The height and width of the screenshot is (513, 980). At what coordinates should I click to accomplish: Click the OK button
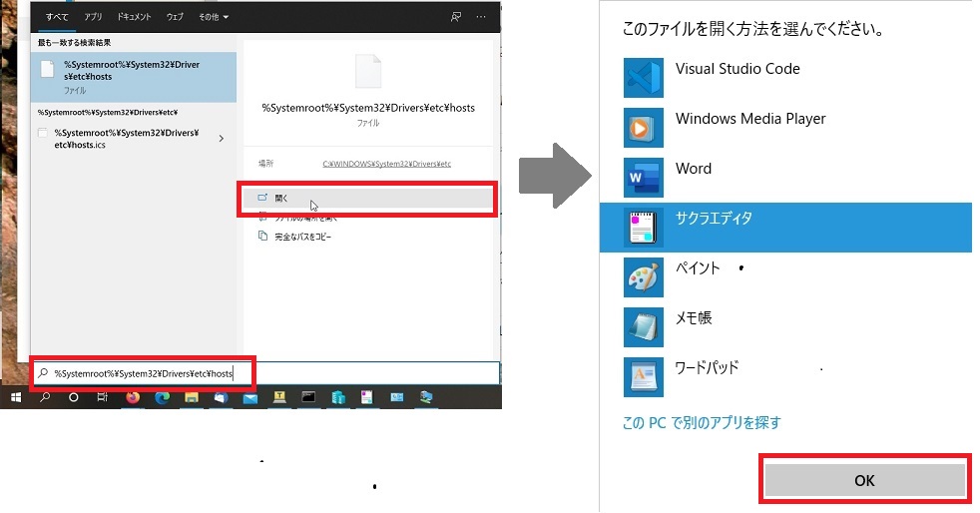point(865,480)
